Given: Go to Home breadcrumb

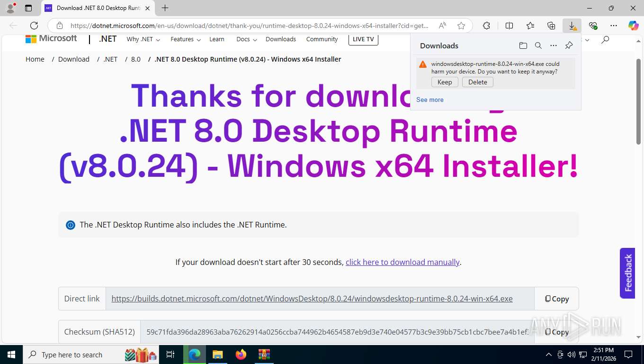Looking at the screenshot, I should 35,59.
